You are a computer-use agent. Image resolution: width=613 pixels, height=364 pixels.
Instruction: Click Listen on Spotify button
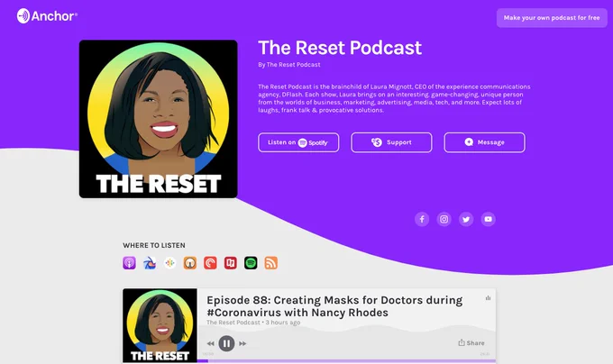298,142
